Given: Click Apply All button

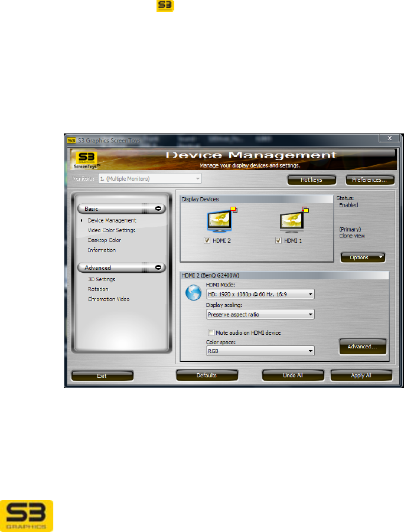Looking at the screenshot, I should (x=361, y=376).
